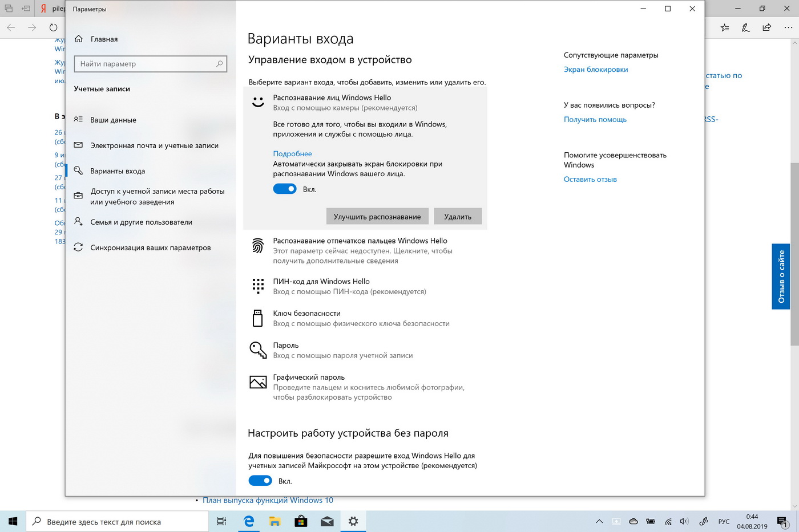Click Edge share icon
The width and height of the screenshot is (799, 532).
767,27
